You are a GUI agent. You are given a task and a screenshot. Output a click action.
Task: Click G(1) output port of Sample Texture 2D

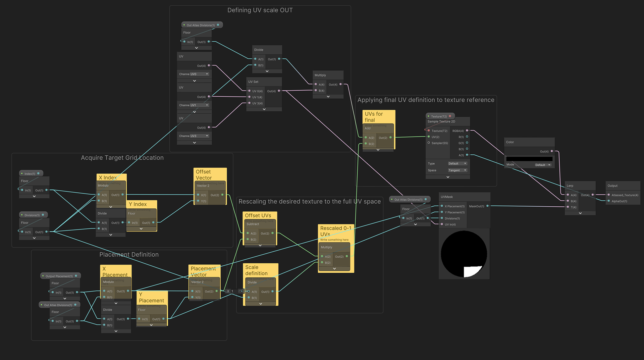pyautogui.click(x=467, y=143)
